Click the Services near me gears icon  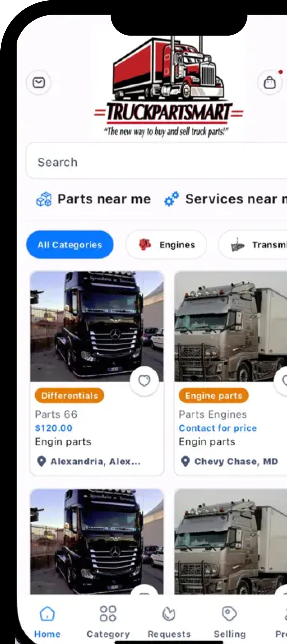(x=171, y=199)
